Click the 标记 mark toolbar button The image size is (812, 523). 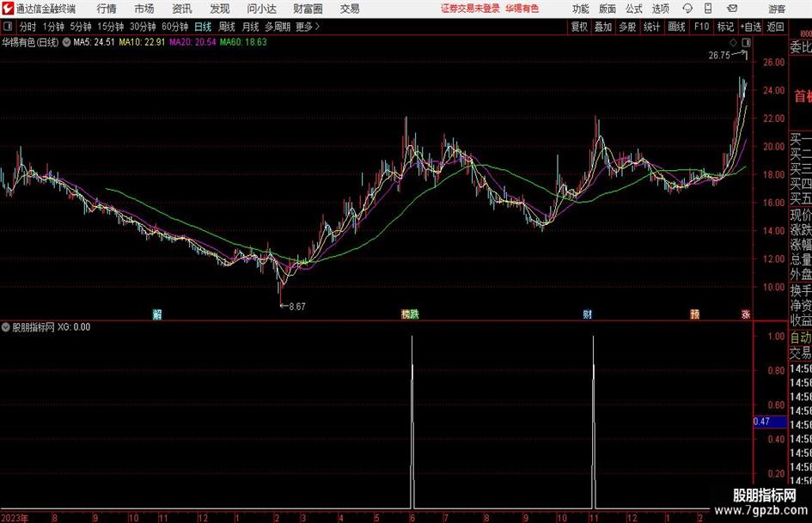pyautogui.click(x=725, y=27)
